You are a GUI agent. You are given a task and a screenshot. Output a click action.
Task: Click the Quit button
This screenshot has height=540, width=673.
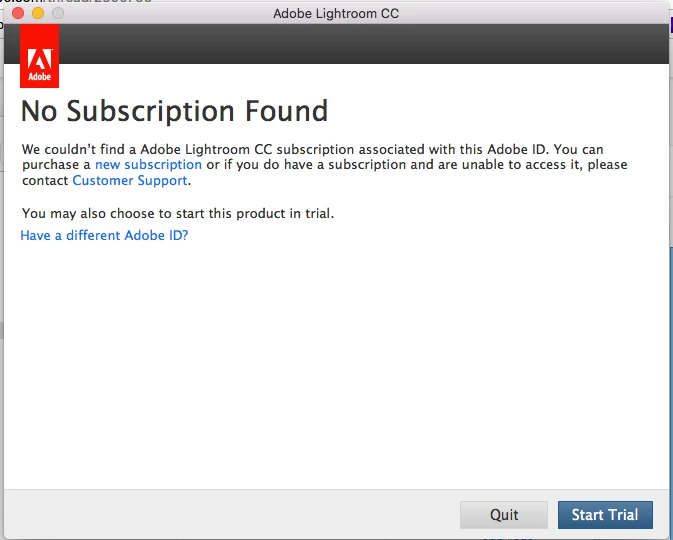504,515
